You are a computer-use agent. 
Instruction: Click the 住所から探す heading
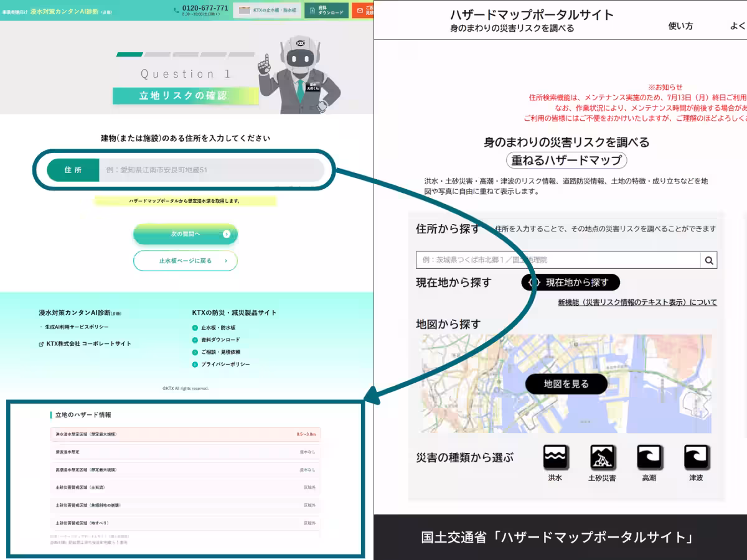[x=448, y=229]
